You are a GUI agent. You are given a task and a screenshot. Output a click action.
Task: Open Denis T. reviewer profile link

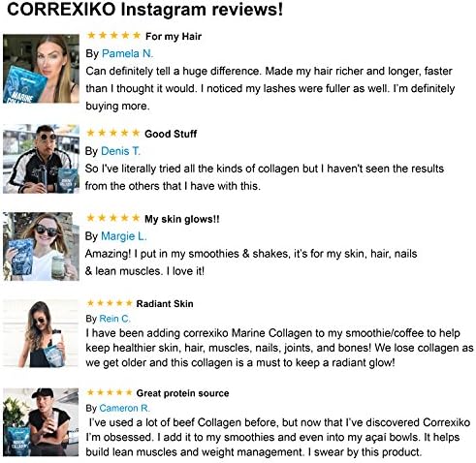(120, 151)
